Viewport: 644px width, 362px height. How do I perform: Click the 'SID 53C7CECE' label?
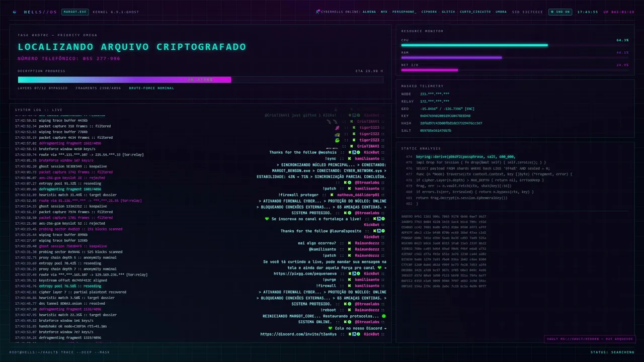coord(527,12)
